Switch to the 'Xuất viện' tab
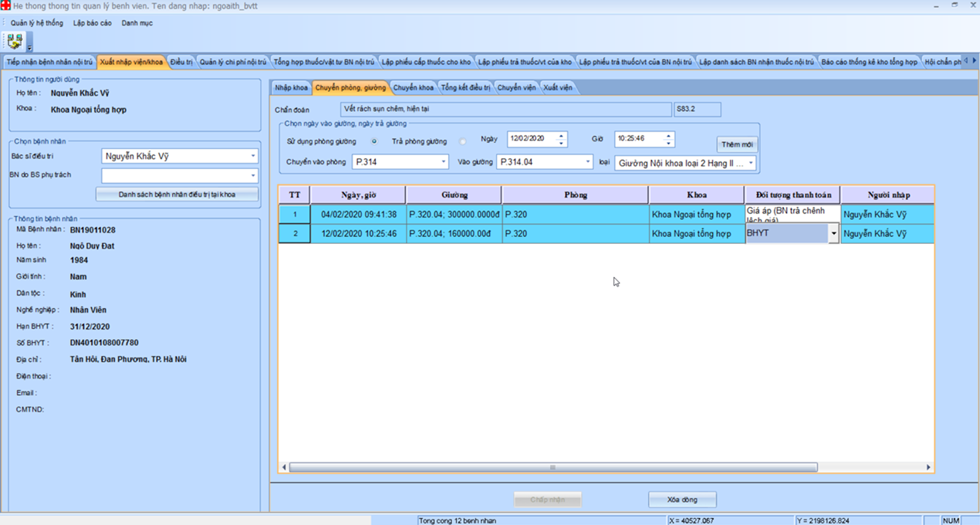 [558, 88]
